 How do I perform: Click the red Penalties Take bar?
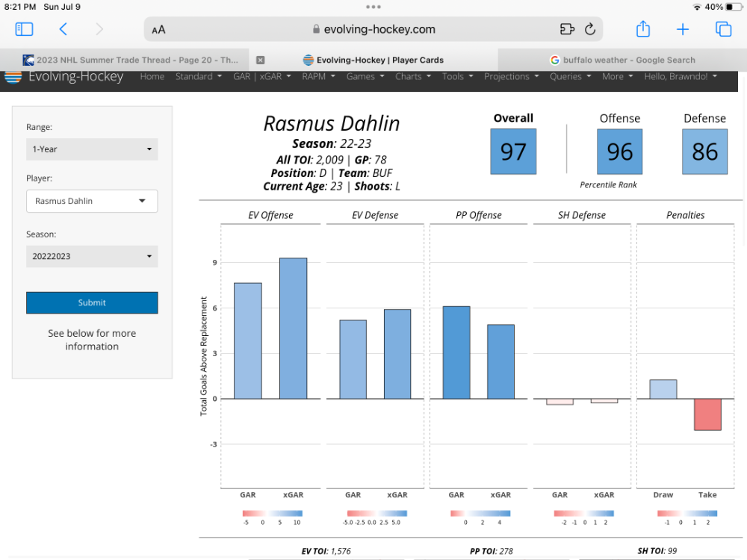point(707,414)
